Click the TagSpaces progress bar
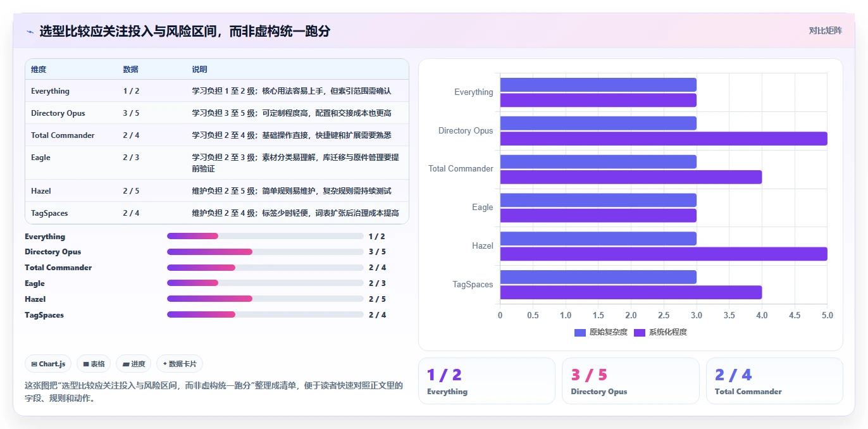 click(x=265, y=314)
